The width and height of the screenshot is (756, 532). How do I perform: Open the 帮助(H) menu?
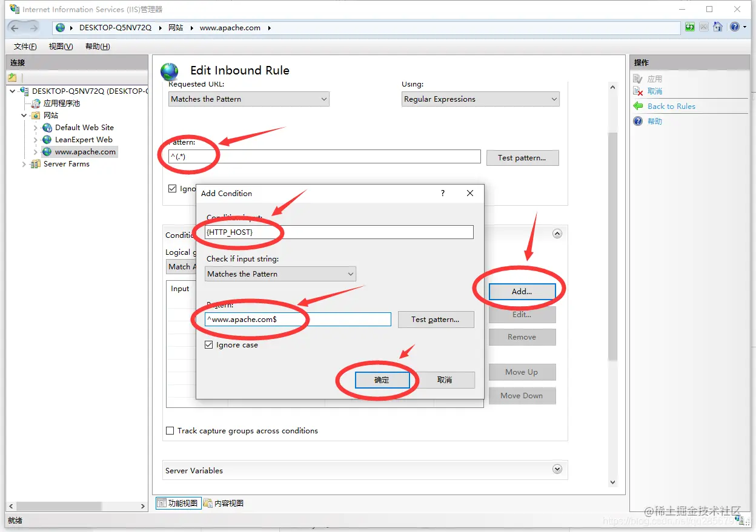coord(98,47)
